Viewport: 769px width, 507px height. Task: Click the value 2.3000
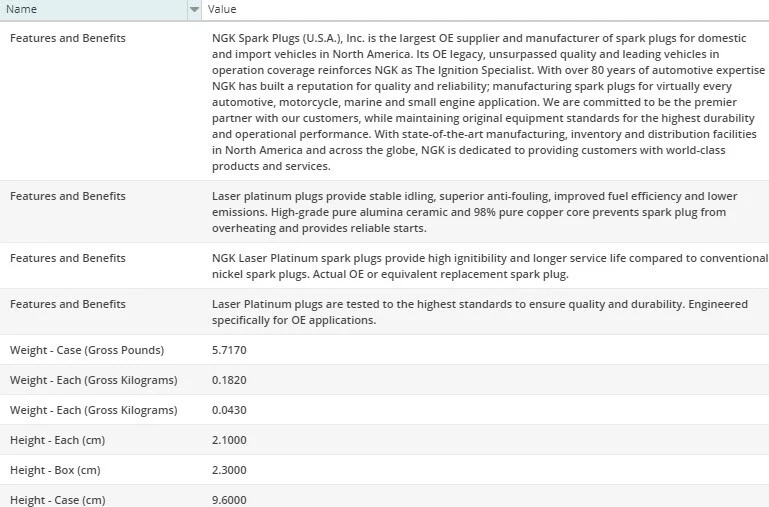pos(229,470)
